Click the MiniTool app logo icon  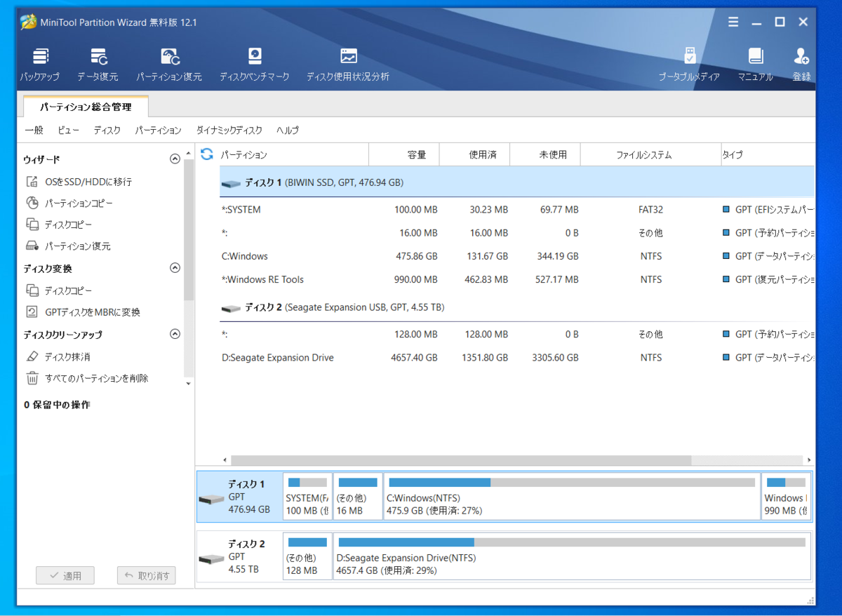pyautogui.click(x=28, y=22)
